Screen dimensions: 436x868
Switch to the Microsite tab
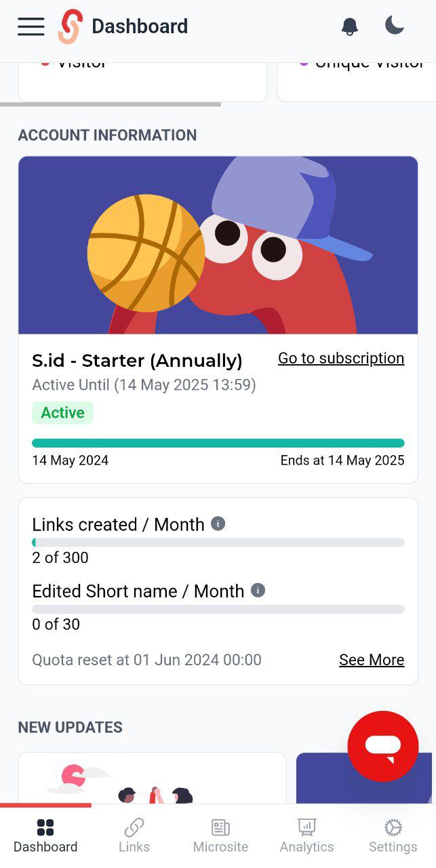tap(220, 836)
